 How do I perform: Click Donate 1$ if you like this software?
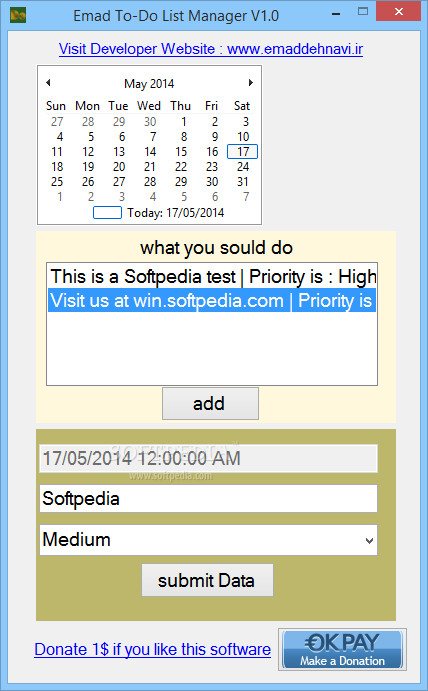click(153, 650)
